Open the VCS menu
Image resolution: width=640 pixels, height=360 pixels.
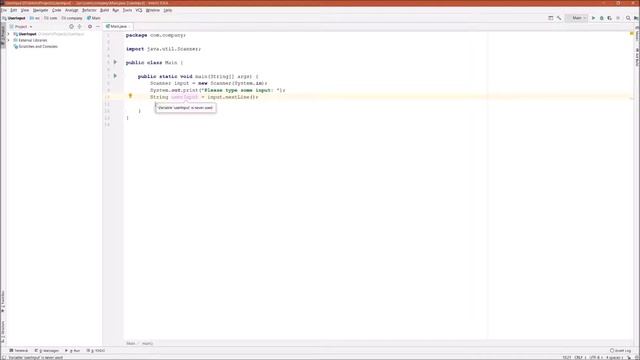(x=139, y=10)
